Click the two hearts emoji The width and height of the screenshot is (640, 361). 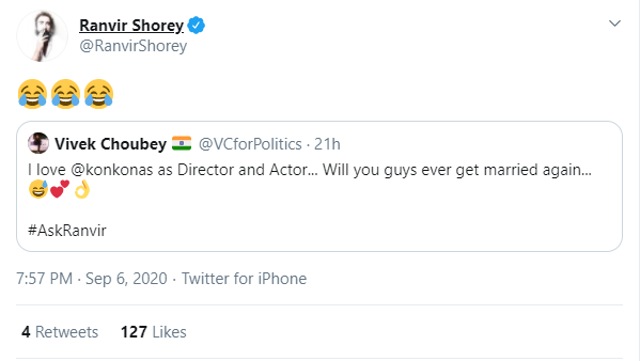point(60,189)
